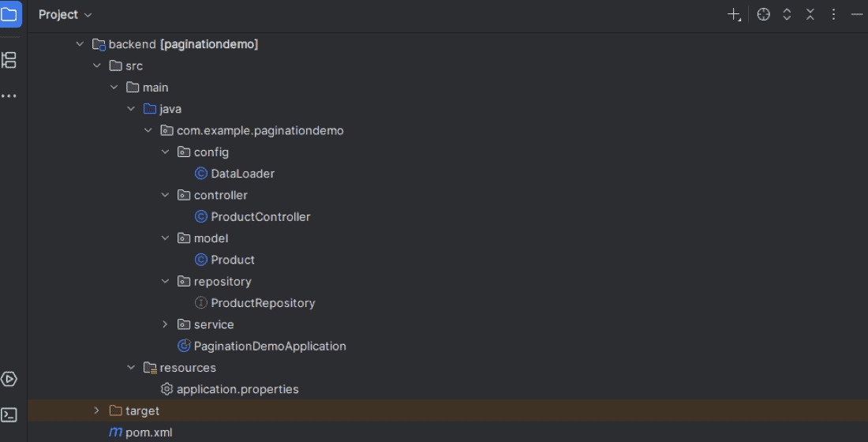868x442 pixels.
Task: Click the Expand All arrows icon
Action: pos(787,15)
